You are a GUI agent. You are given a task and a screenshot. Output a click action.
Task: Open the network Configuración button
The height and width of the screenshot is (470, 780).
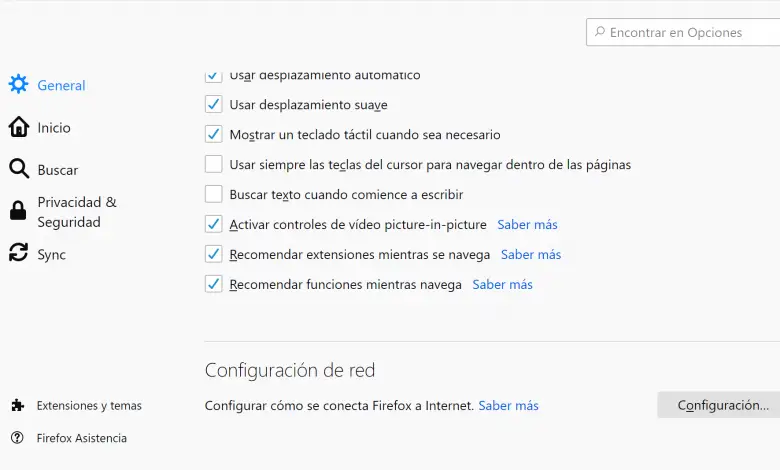(722, 405)
